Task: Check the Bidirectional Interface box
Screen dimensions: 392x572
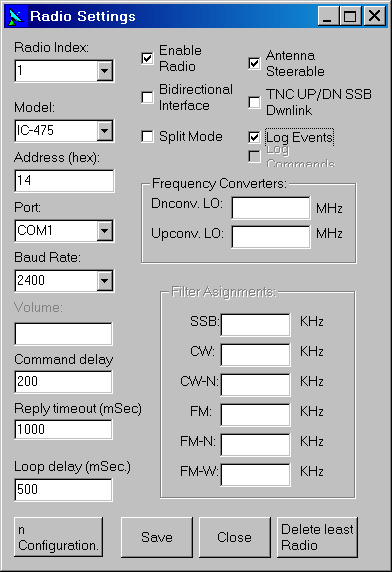Action: [x=147, y=97]
